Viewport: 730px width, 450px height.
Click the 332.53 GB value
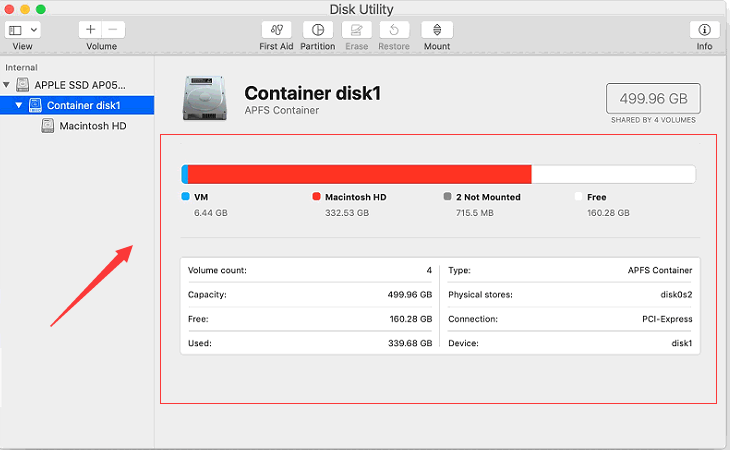click(347, 213)
